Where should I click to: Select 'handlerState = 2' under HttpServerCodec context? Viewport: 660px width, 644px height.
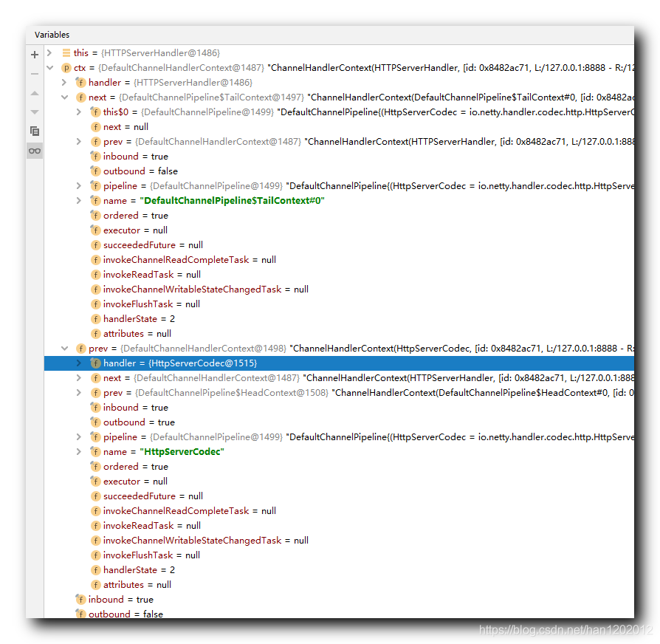click(339, 570)
